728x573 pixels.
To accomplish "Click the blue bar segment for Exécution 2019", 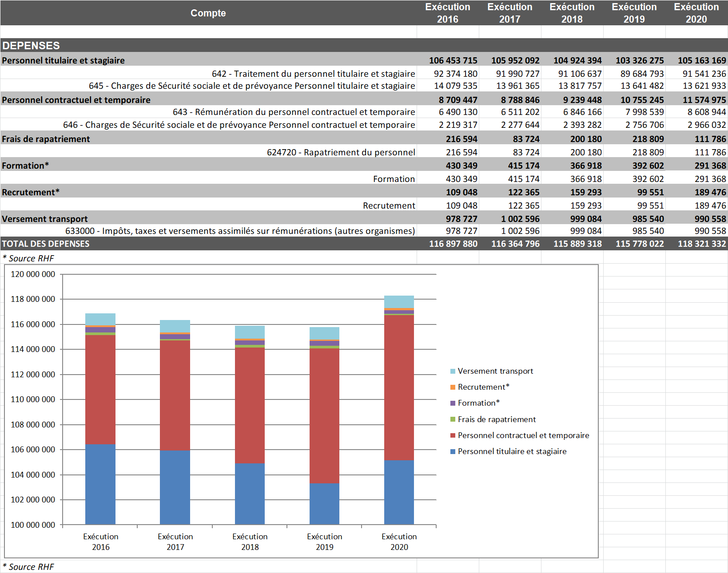I will [x=324, y=504].
